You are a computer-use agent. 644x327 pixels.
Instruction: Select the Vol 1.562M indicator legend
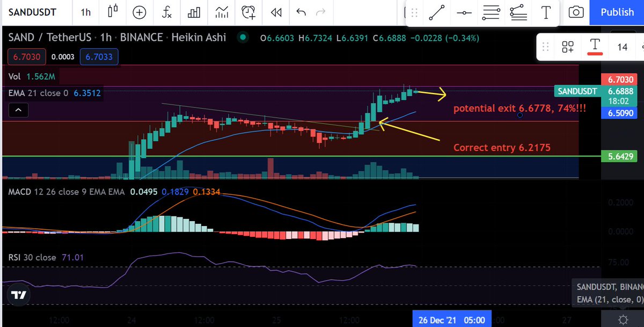pyautogui.click(x=32, y=77)
